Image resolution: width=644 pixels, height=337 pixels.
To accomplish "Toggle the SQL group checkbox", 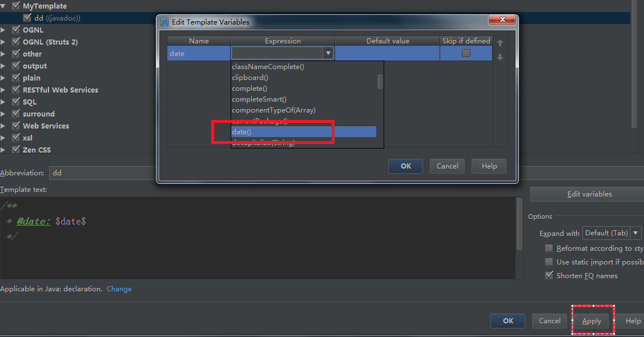I will click(16, 102).
